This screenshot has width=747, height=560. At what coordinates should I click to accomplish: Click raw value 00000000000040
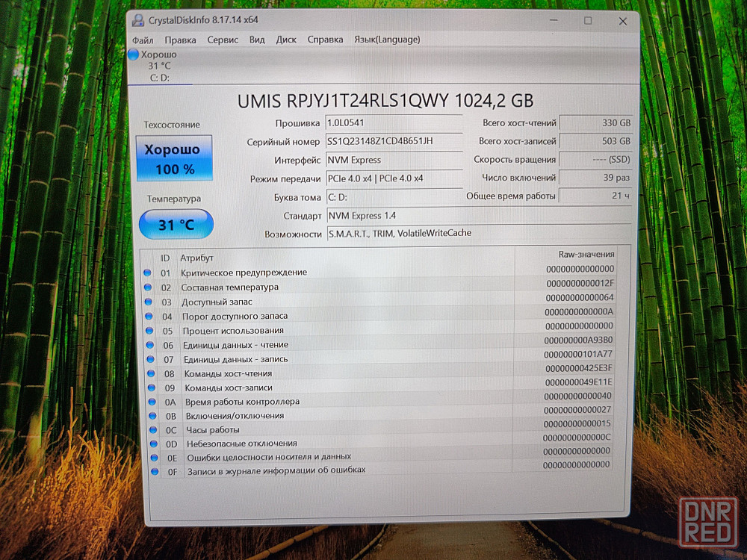click(x=577, y=396)
